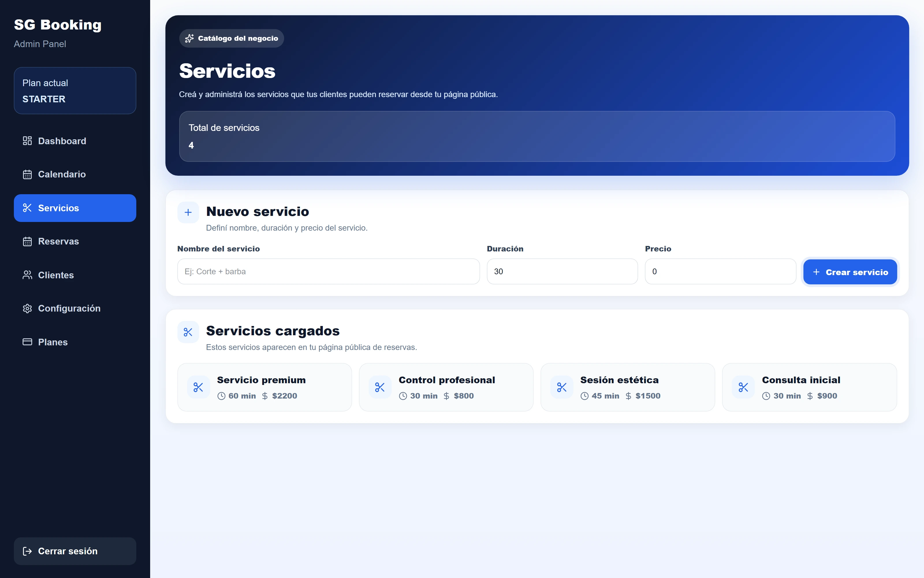
Task: Click the Admin Panel subtitle
Action: point(40,44)
